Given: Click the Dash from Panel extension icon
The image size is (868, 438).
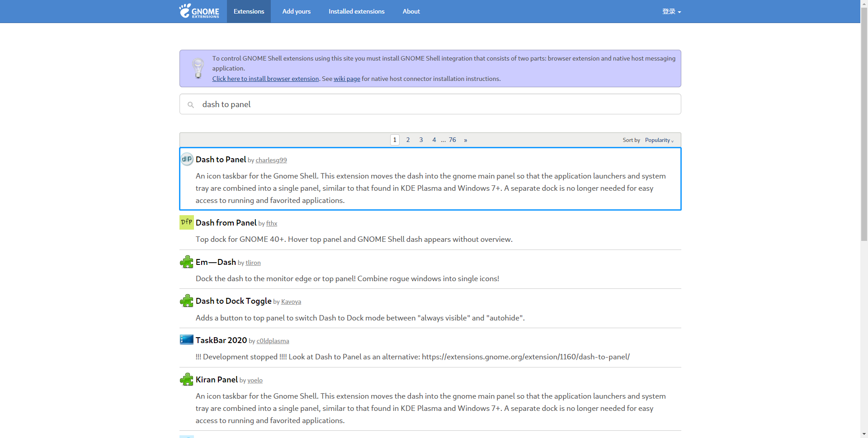Looking at the screenshot, I should coord(187,222).
